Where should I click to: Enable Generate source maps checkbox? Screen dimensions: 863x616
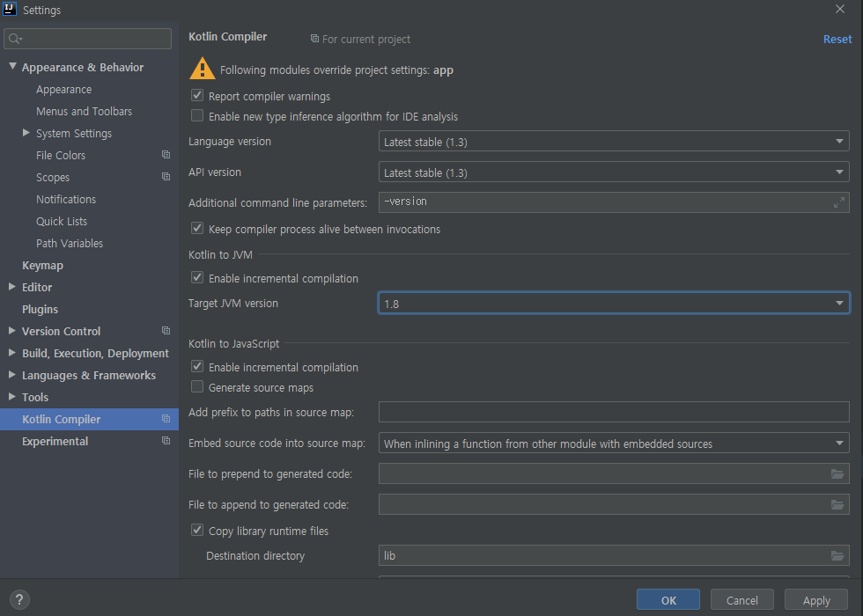click(197, 386)
